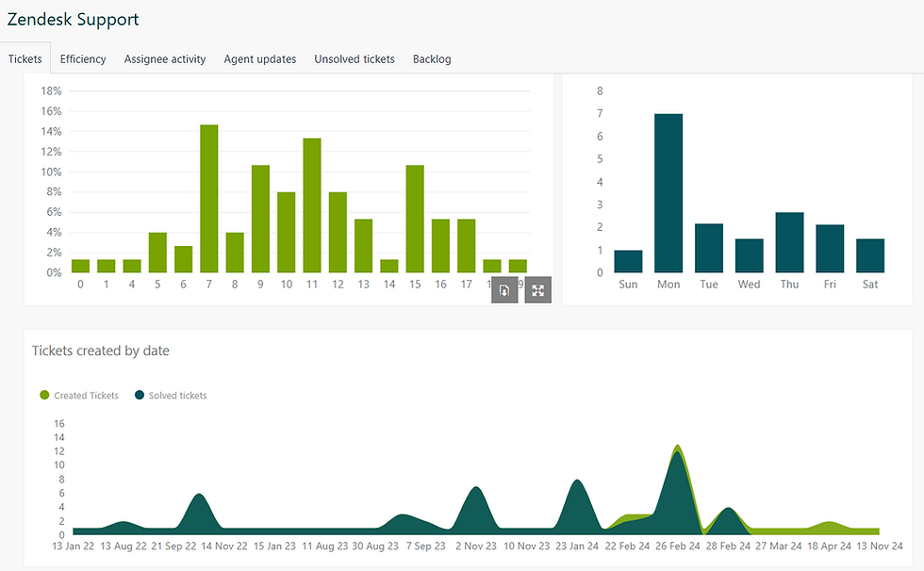
Task: View the Unsolved tickets tab
Action: (354, 58)
